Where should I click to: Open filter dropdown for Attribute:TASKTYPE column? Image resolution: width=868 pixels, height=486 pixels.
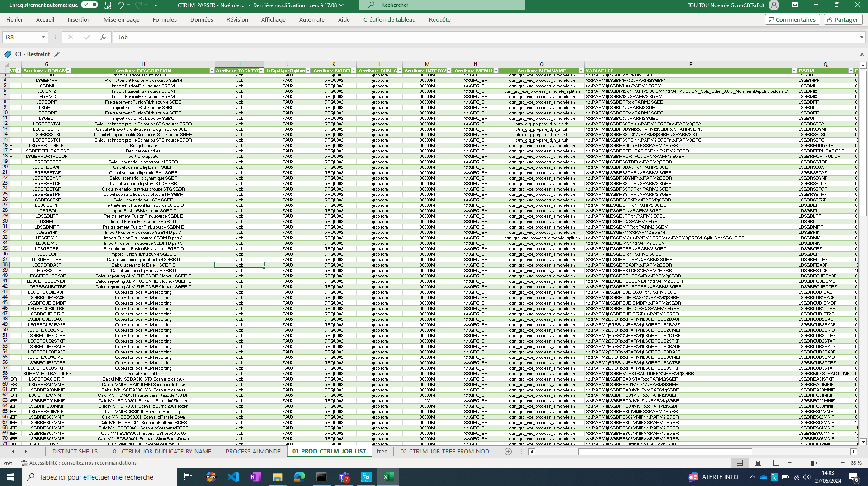click(x=261, y=71)
